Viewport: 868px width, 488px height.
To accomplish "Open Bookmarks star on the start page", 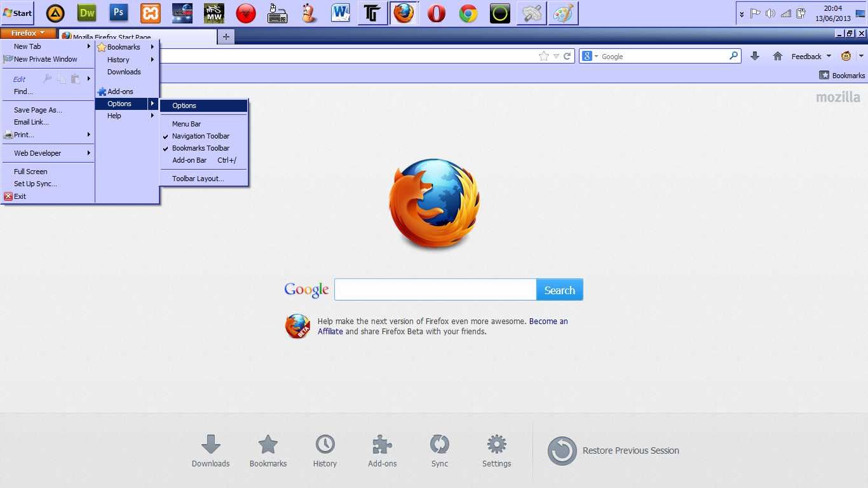I will tap(268, 451).
